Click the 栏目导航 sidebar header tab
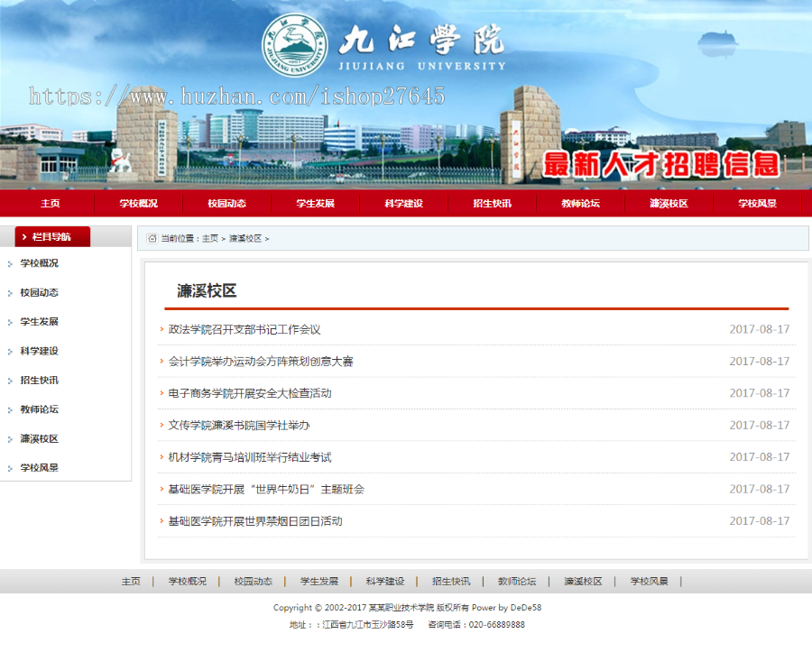Viewport: 812px width, 652px height. pos(52,236)
